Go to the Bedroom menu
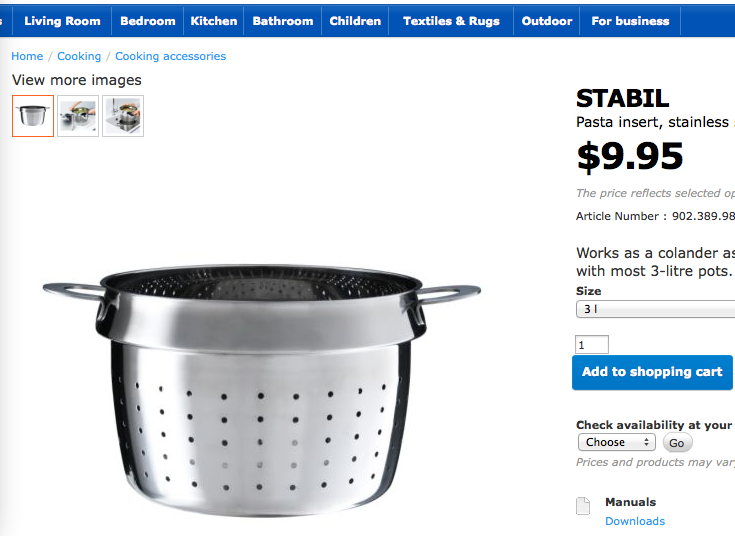Image resolution: width=735 pixels, height=536 pixels. click(x=147, y=21)
